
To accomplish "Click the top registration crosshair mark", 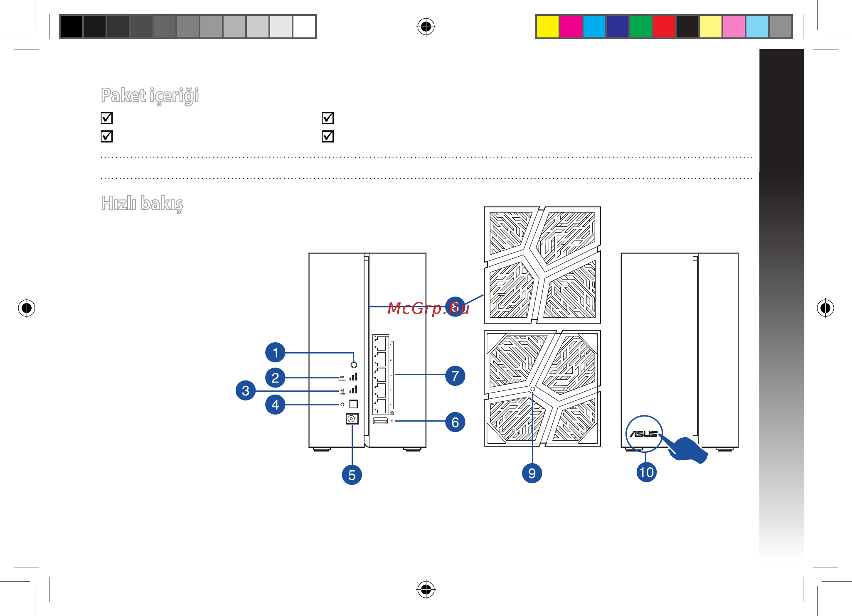I will tap(426, 27).
